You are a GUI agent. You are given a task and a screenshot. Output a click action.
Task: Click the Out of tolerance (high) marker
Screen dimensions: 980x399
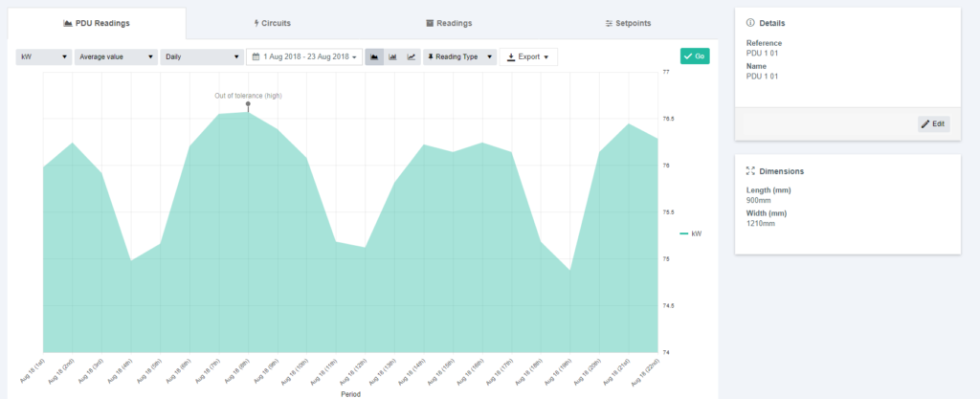(x=248, y=104)
